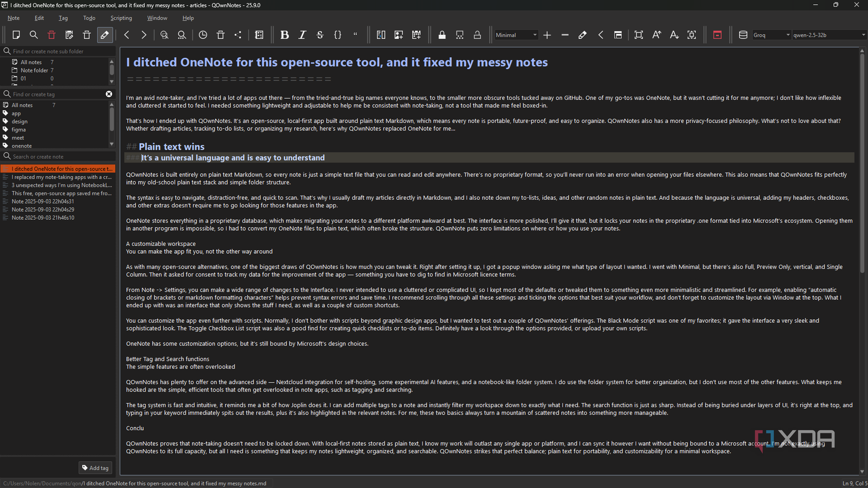Click the share note icon

[238, 35]
